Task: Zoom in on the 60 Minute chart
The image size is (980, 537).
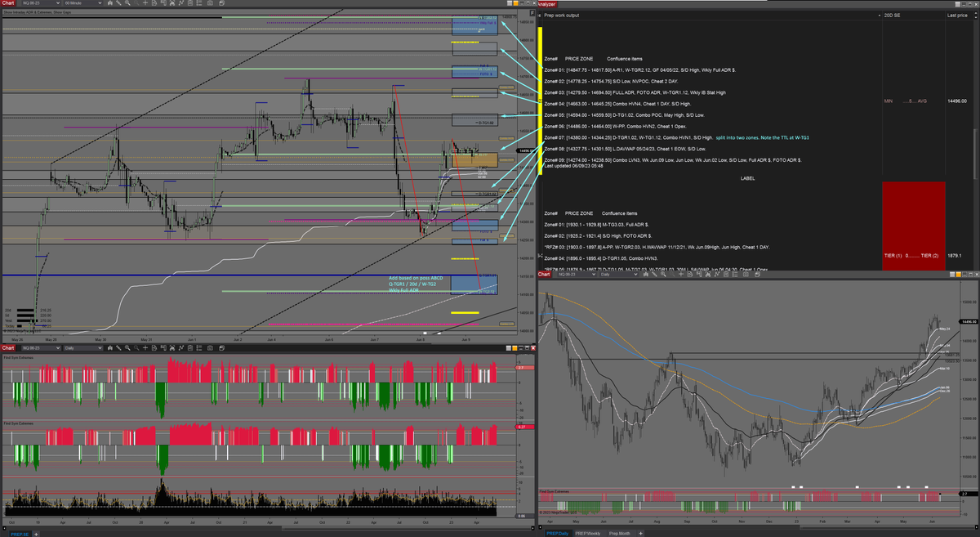Action: [127, 3]
